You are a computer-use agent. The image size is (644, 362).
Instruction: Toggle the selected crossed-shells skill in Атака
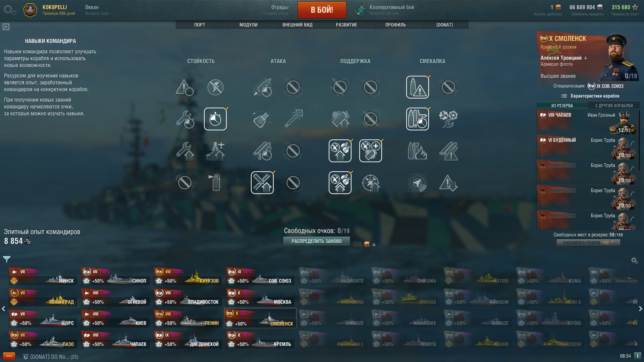(x=262, y=183)
